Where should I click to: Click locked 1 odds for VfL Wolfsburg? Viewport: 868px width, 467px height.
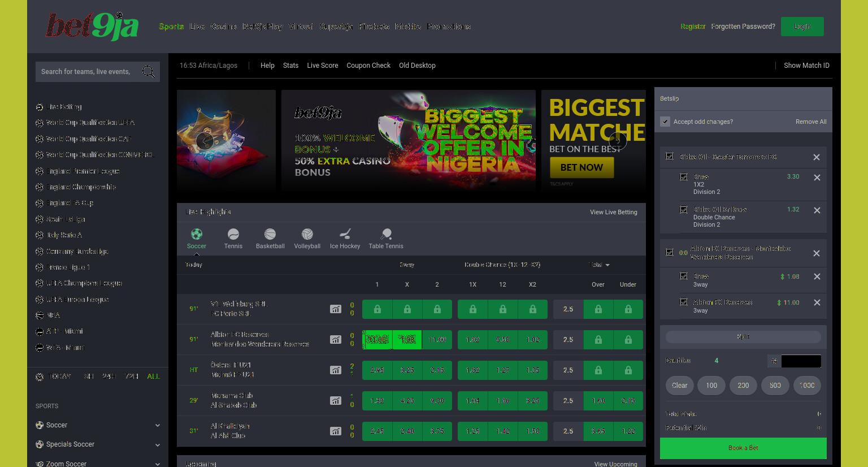(377, 309)
